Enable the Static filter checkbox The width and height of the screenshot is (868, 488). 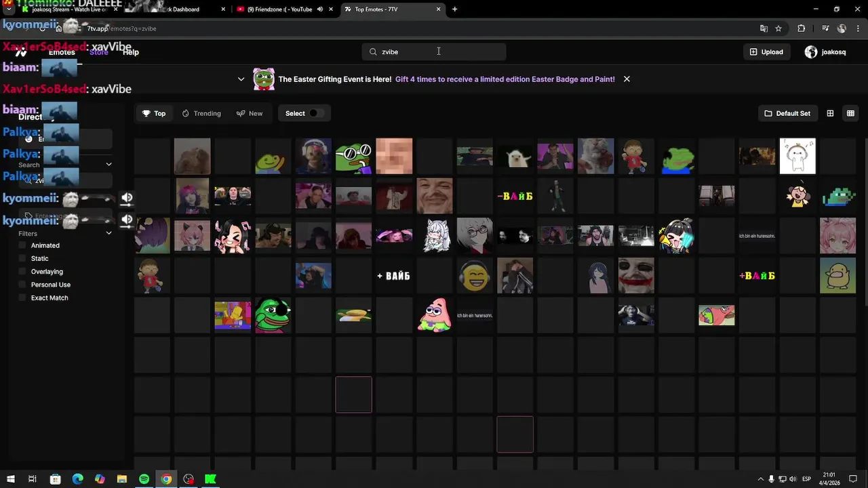coord(22,258)
